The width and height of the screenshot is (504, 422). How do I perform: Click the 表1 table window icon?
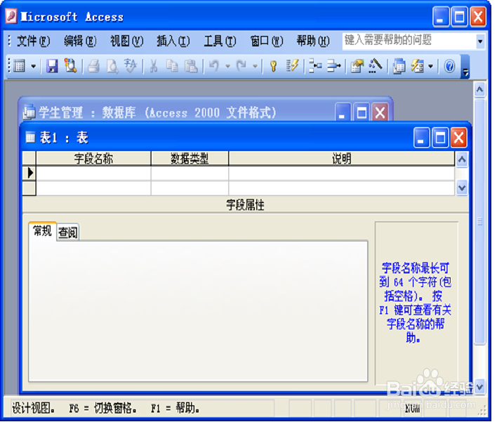tap(31, 138)
